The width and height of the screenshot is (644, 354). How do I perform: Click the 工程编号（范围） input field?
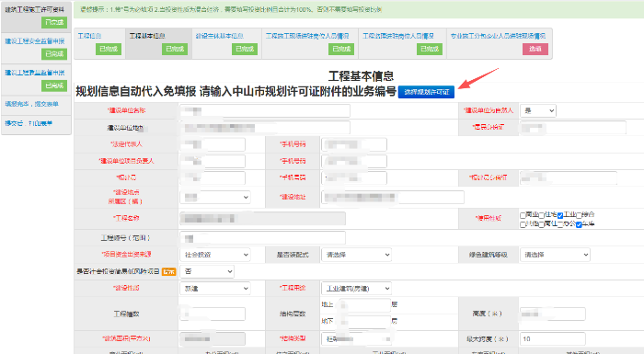[x=262, y=238]
